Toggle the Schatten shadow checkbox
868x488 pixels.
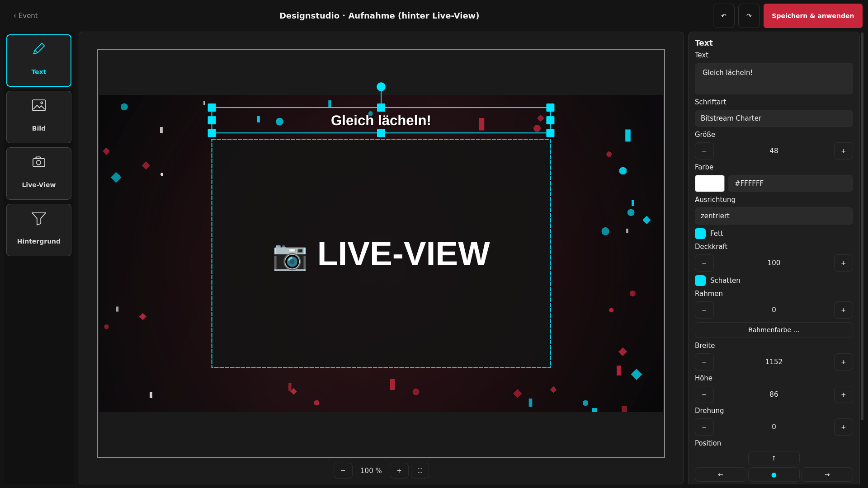700,281
